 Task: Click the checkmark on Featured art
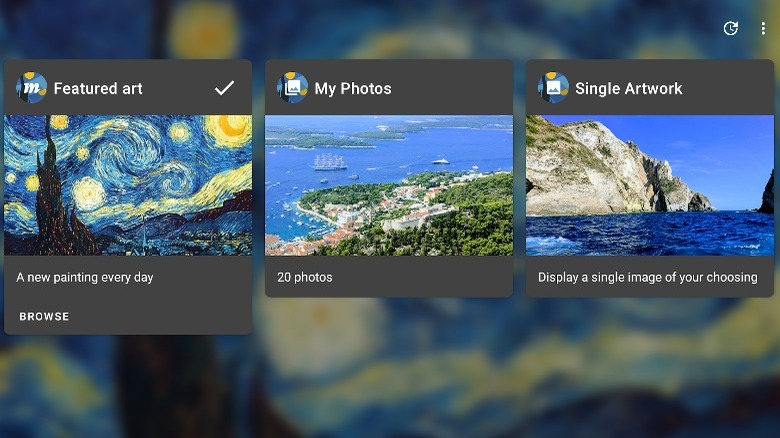point(225,88)
